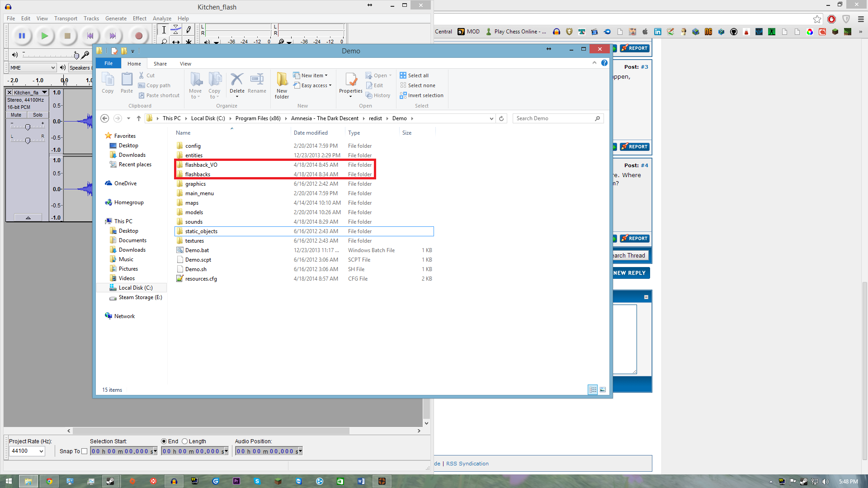Open the Effect menu in Audacity

139,19
